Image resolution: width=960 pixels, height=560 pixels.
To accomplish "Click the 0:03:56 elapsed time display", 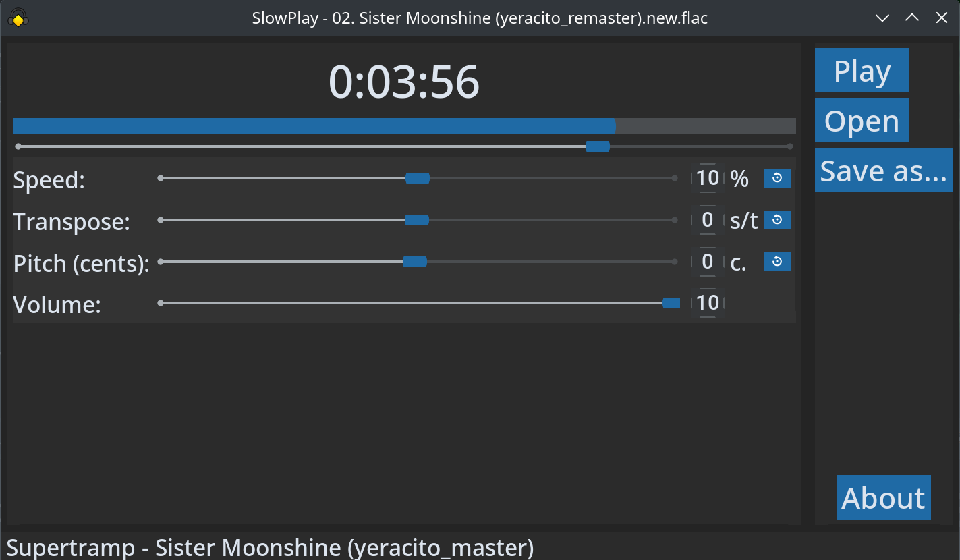I will click(x=403, y=82).
